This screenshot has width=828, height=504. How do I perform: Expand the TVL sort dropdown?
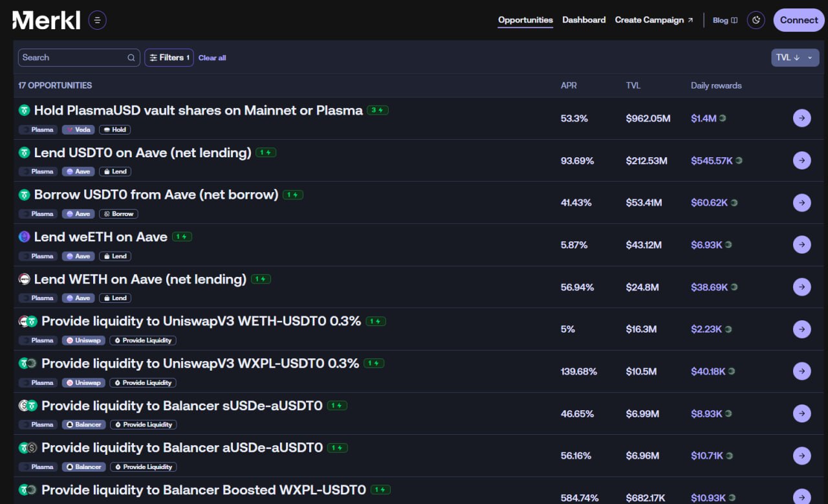(x=795, y=58)
